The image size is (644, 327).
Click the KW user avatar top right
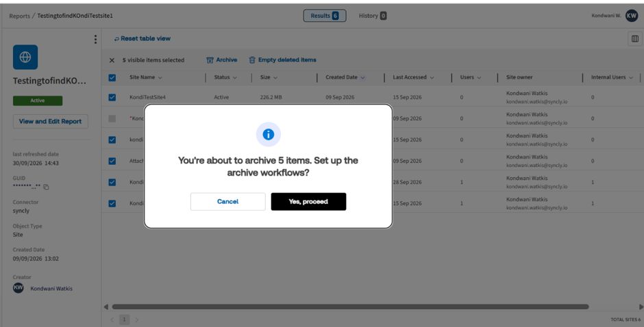[631, 16]
